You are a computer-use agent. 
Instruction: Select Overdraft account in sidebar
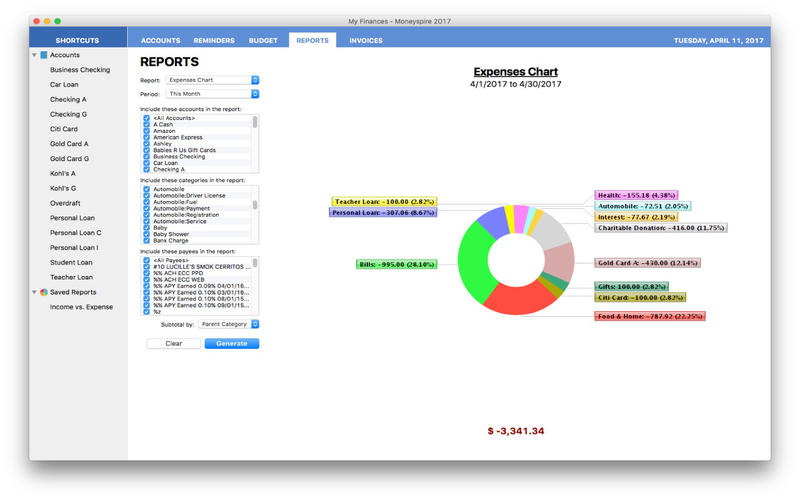(x=65, y=203)
